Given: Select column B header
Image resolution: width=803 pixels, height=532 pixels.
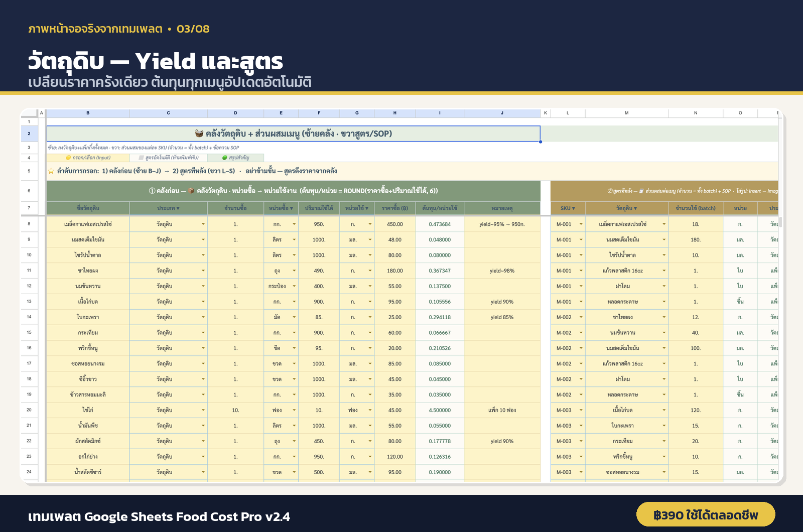Looking at the screenshot, I should 88,113.
